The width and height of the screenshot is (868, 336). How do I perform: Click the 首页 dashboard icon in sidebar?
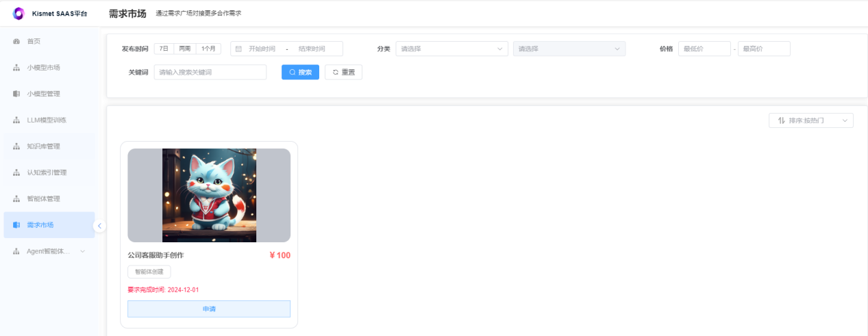tap(16, 42)
